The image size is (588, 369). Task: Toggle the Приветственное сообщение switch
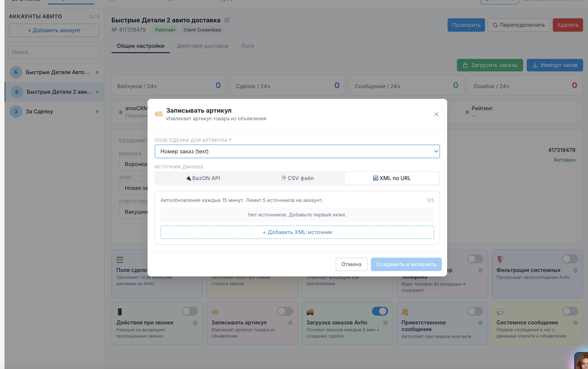click(x=475, y=311)
